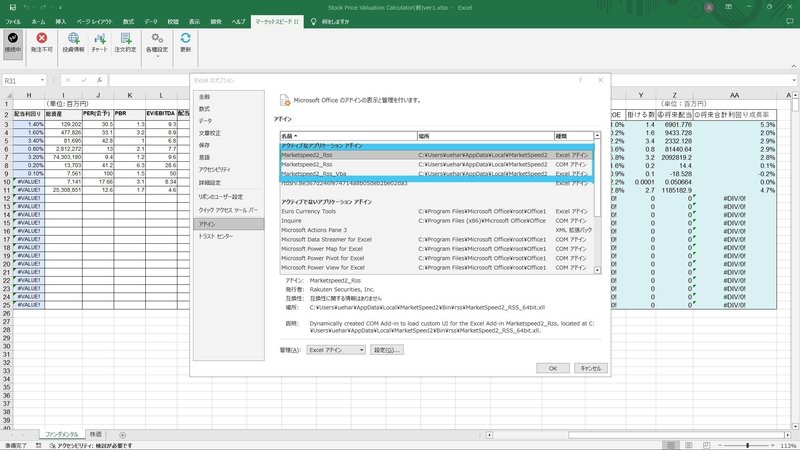Select Microsoft Data Streamer for Excel row
The width and height of the screenshot is (800, 450).
437,239
